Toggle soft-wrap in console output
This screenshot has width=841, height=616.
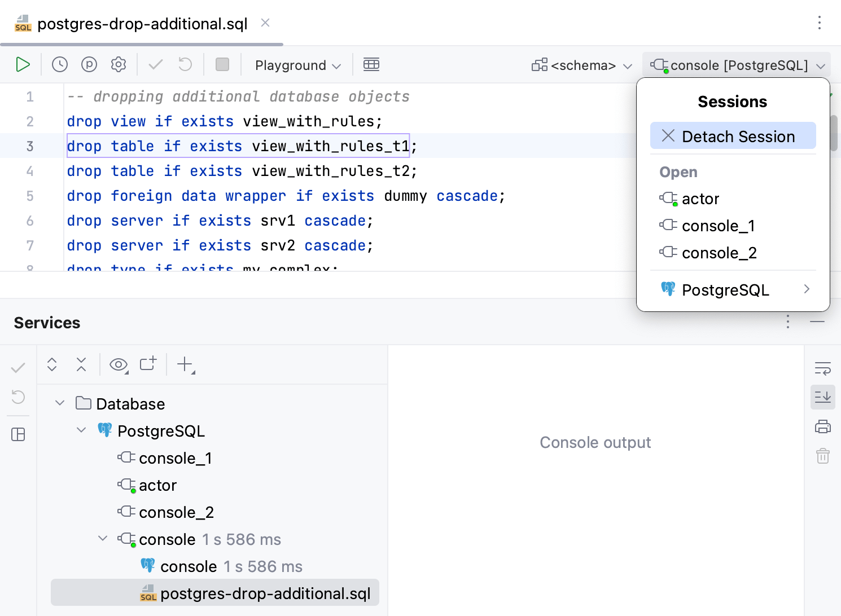coord(823,369)
